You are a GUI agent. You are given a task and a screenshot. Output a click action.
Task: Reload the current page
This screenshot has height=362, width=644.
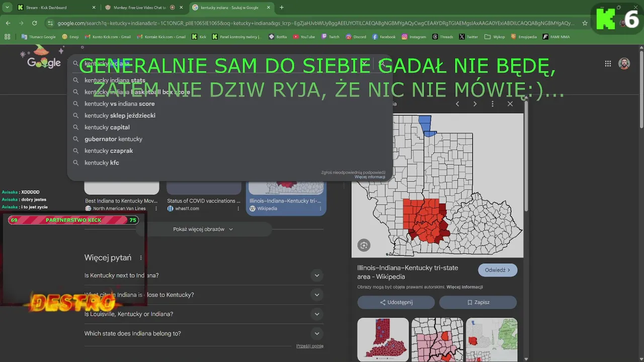click(x=34, y=23)
